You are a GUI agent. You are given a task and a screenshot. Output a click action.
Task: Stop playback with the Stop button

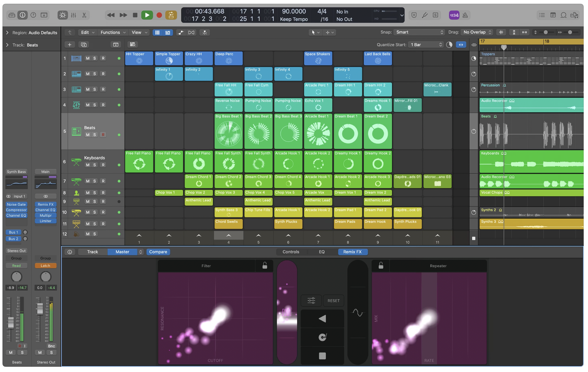[x=135, y=15]
